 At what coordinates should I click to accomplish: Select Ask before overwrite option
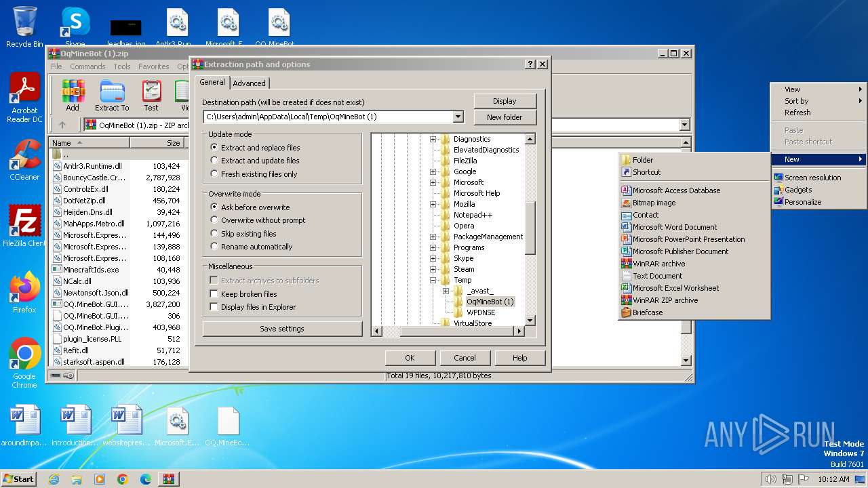pyautogui.click(x=214, y=207)
